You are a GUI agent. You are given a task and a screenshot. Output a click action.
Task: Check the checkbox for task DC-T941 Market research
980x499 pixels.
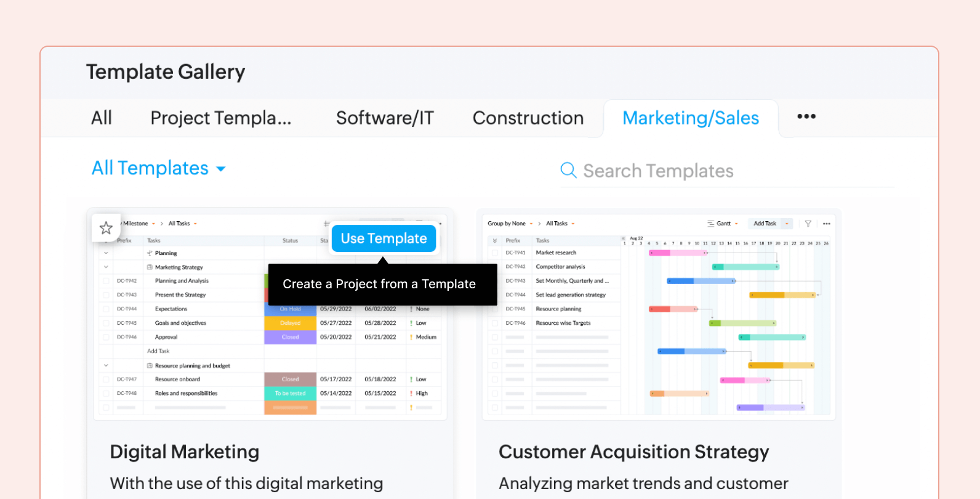pyautogui.click(x=495, y=253)
